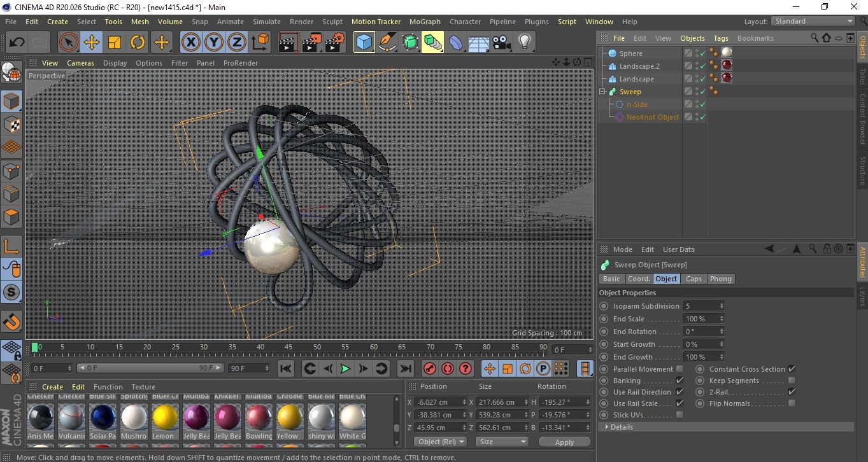868x462 pixels.
Task: Open the MoGraph menu
Action: pyautogui.click(x=424, y=22)
